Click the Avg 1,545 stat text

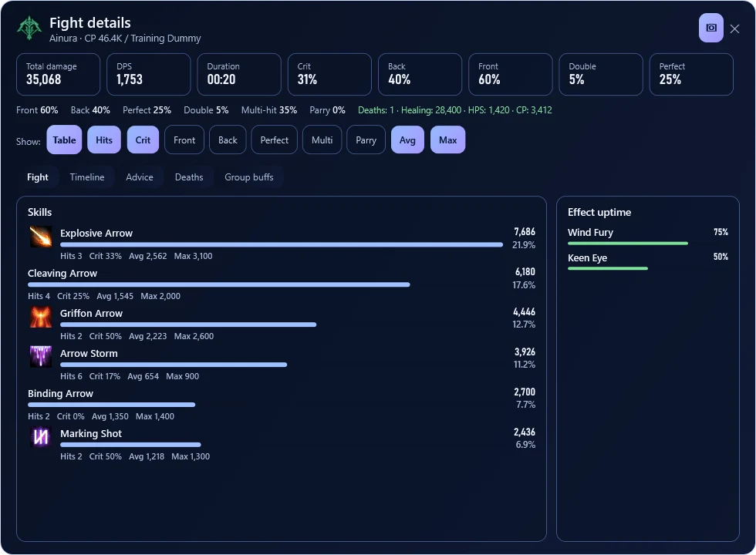(115, 296)
